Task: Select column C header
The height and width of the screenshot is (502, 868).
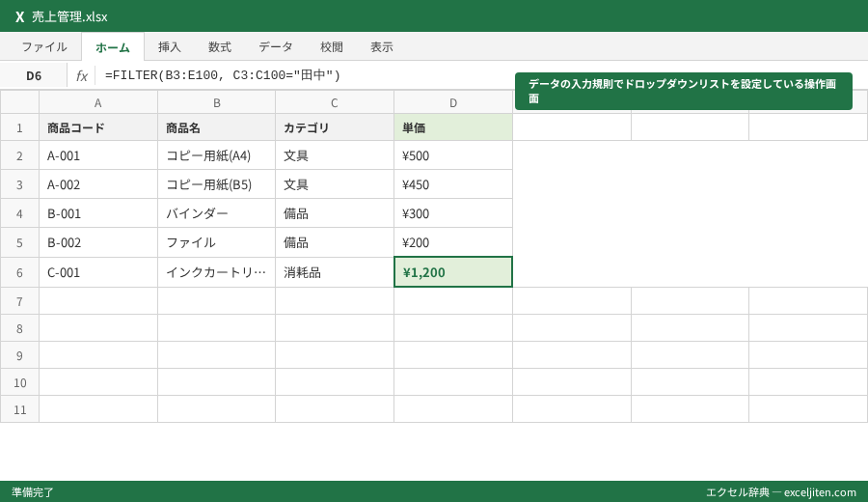Action: point(335,102)
